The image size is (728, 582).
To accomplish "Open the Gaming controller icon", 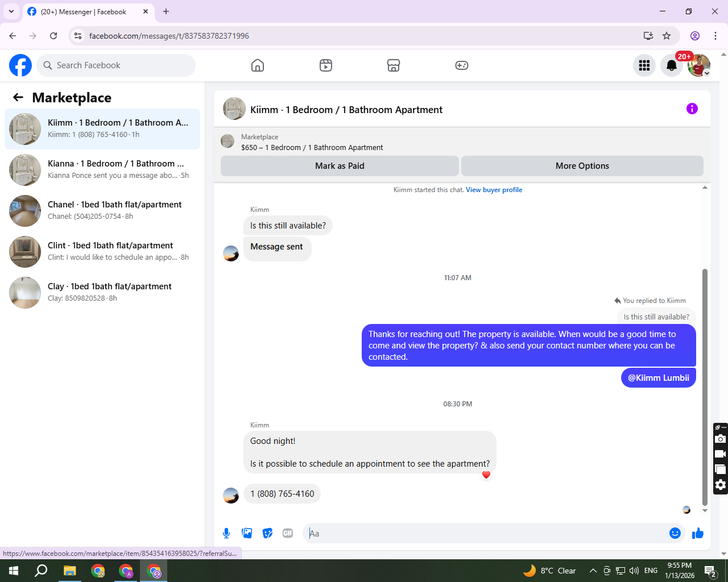I will pyautogui.click(x=462, y=65).
